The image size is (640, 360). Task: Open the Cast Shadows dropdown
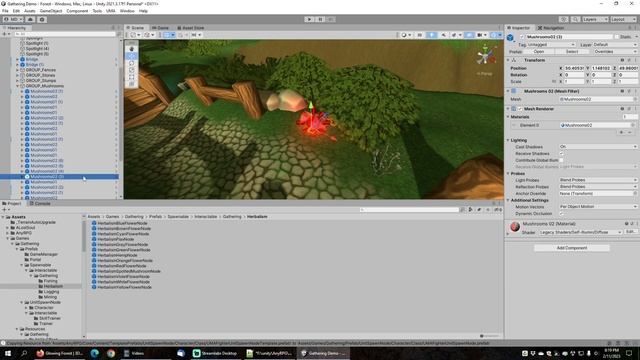(x=598, y=147)
